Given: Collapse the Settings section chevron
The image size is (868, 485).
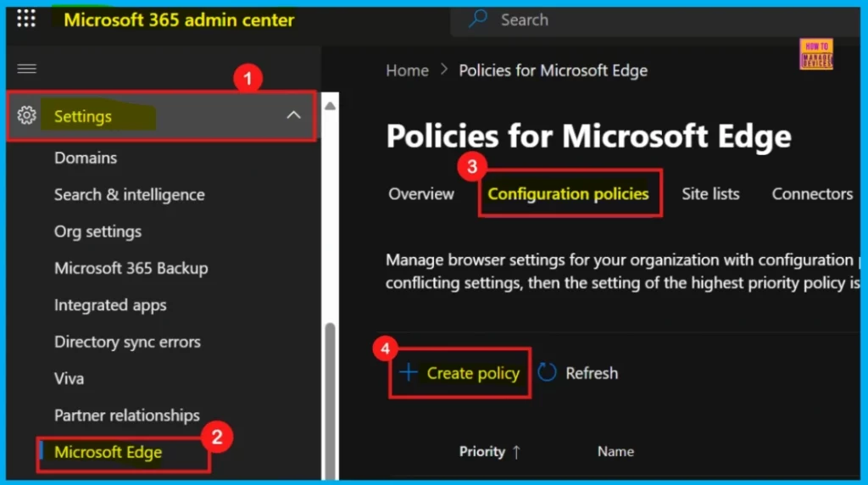Looking at the screenshot, I should [x=293, y=115].
